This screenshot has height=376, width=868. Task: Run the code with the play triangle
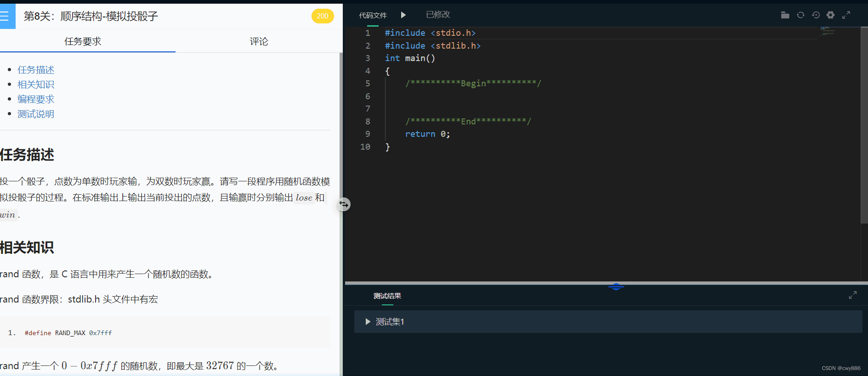[403, 15]
